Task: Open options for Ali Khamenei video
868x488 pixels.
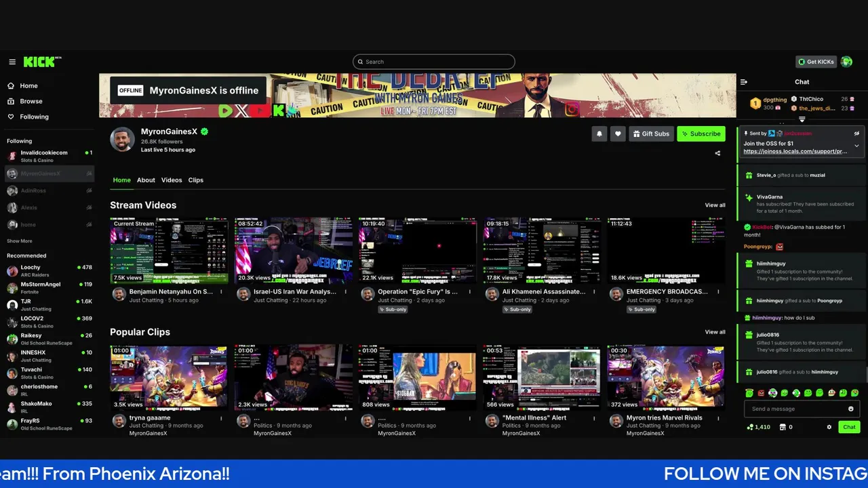Action: pyautogui.click(x=594, y=292)
